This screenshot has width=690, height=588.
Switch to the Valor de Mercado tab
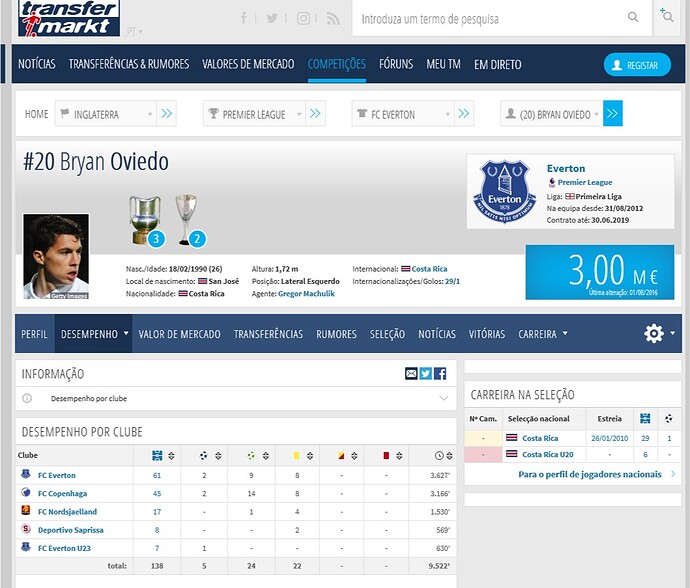click(180, 334)
